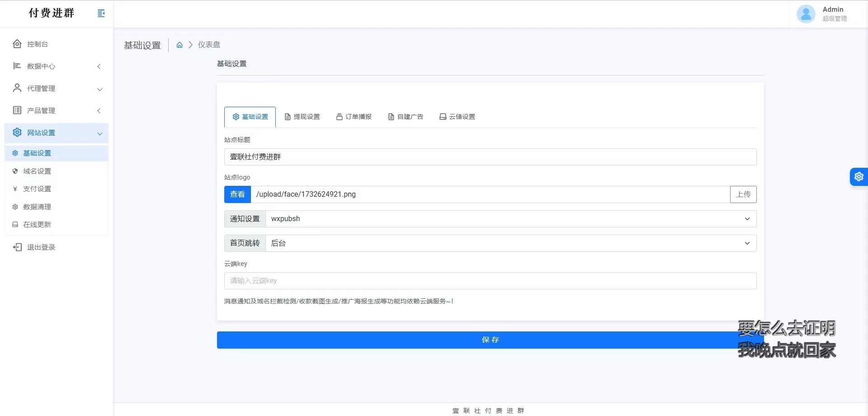Click the 保存 save button
Screen dimensions: 868x416
491,340
